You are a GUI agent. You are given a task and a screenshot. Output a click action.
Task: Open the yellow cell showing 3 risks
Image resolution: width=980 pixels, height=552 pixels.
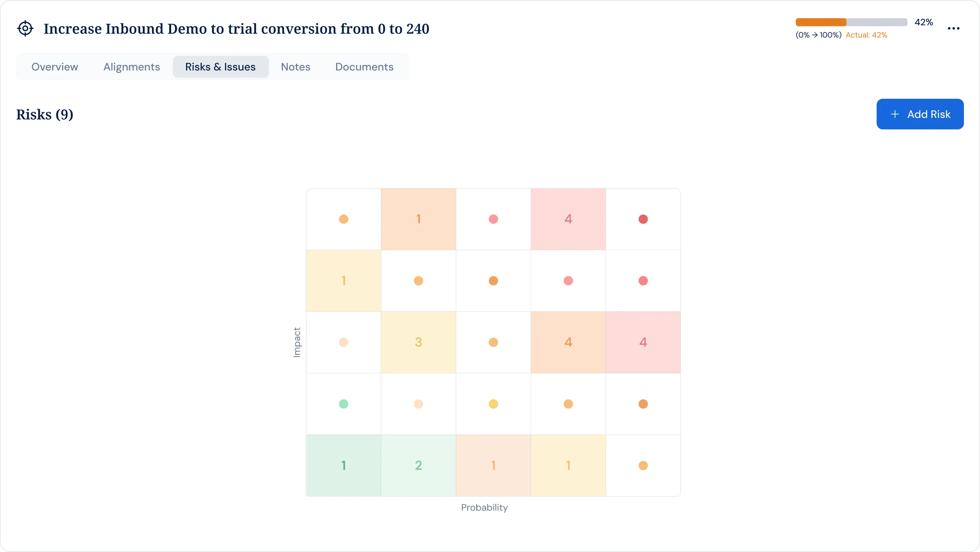click(x=418, y=342)
